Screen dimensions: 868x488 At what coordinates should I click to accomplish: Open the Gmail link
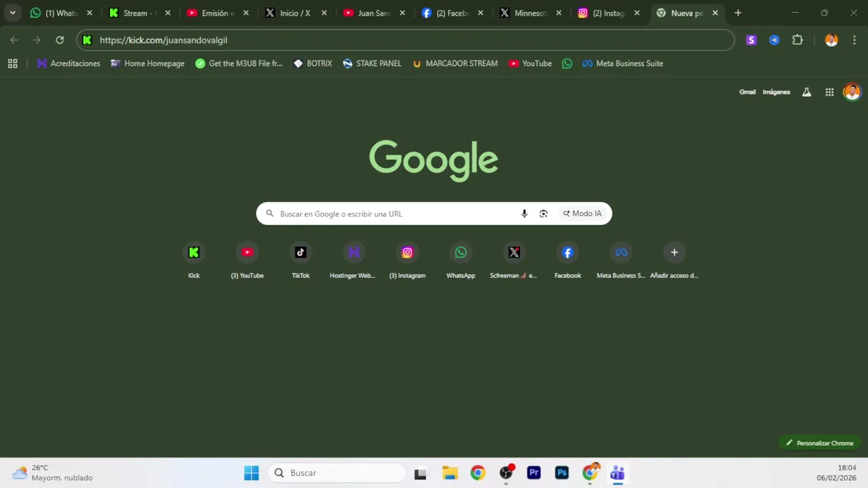pos(747,92)
